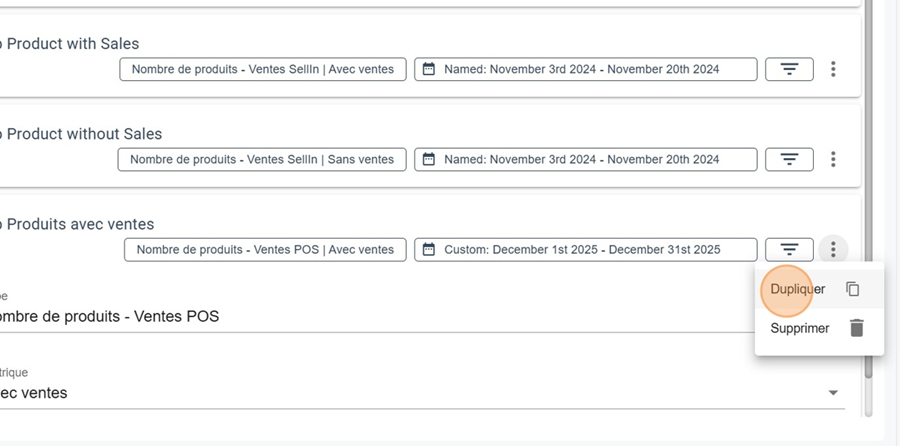The image size is (900, 446).
Task: Click three-dot menu for Produits avec ventes
Action: [x=833, y=249]
